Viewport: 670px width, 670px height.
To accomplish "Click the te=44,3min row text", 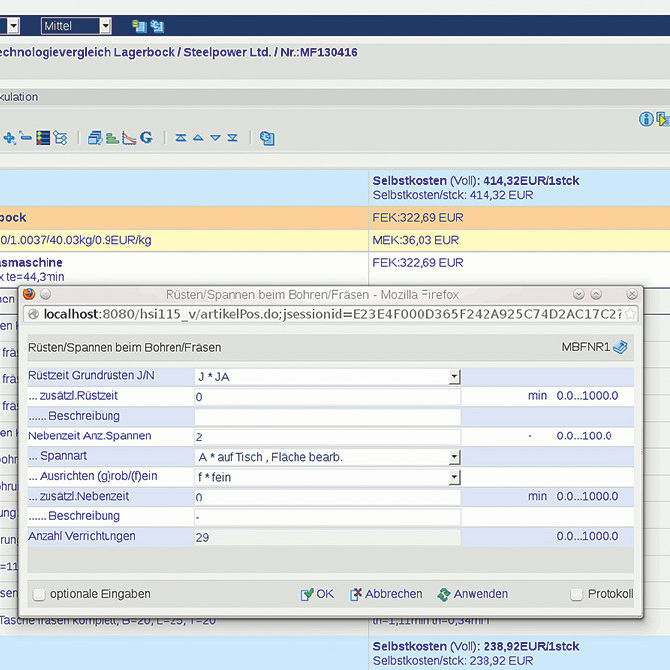I will pyautogui.click(x=32, y=277).
